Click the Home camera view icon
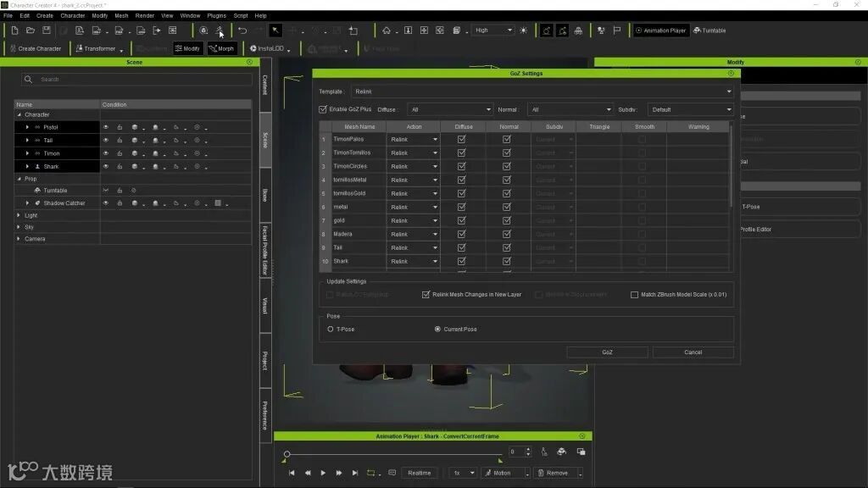Viewport: 868px width, 488px height. point(387,30)
